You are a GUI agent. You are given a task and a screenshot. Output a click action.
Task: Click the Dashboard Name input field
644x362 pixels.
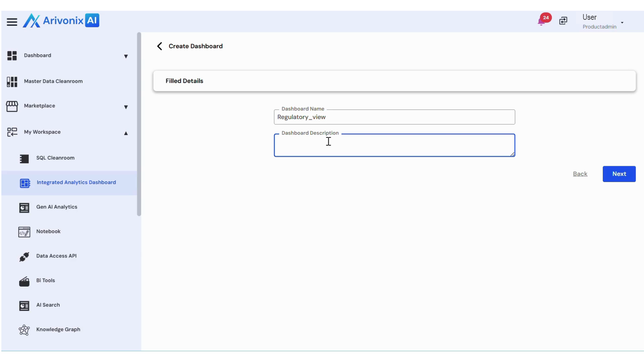tap(394, 117)
